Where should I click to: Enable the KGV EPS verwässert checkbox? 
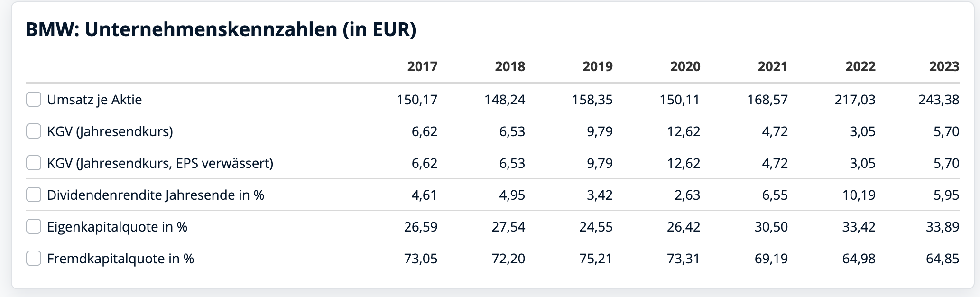click(x=34, y=163)
